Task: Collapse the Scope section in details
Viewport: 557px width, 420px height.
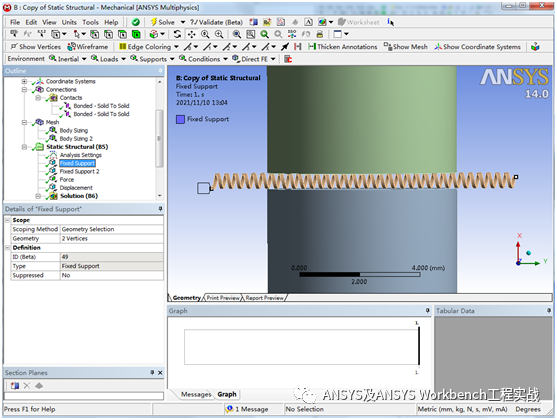Action: (x=7, y=220)
